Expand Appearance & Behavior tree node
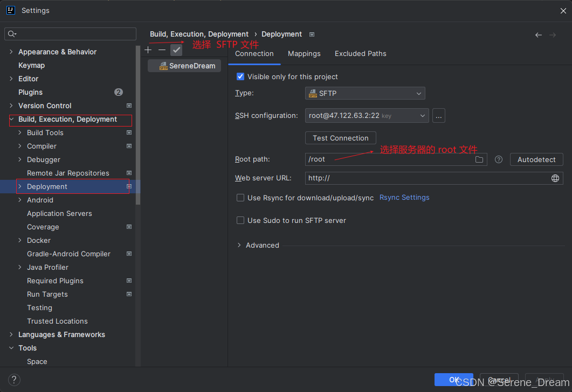The width and height of the screenshot is (572, 392). point(11,52)
